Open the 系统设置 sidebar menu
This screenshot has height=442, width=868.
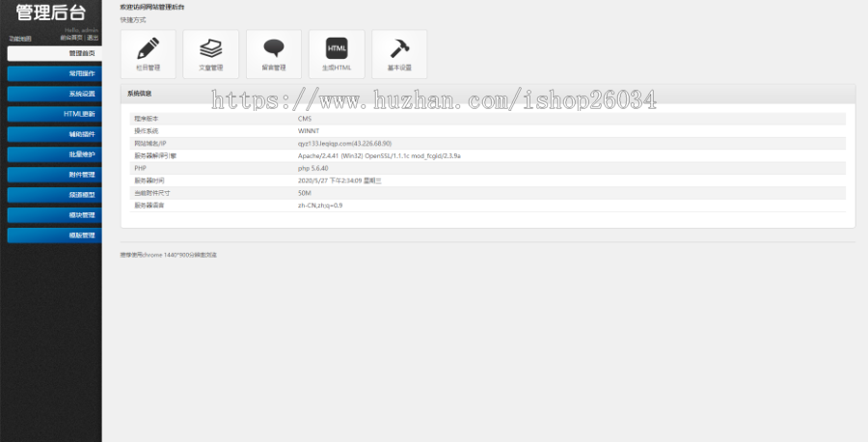[54, 94]
